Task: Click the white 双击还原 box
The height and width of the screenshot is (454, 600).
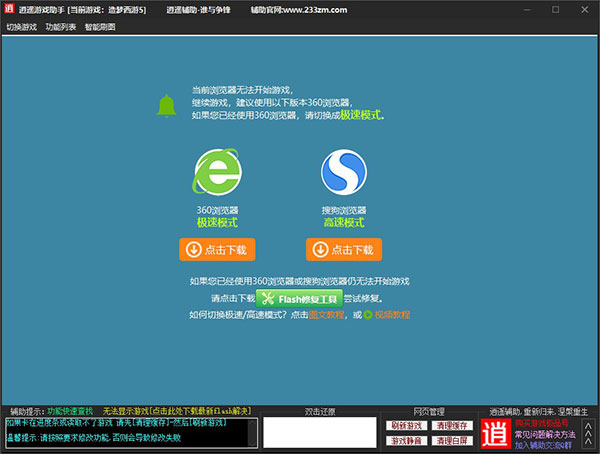Action: [316, 432]
